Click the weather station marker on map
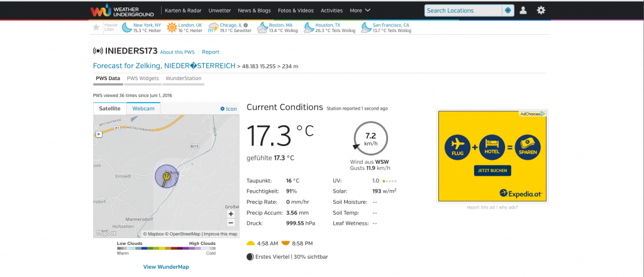The width and height of the screenshot is (644, 277). tap(166, 178)
